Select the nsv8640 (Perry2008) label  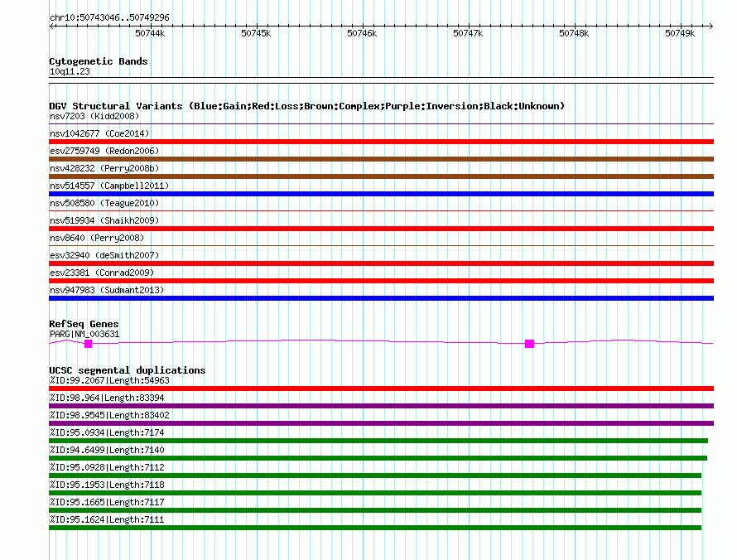pos(97,238)
